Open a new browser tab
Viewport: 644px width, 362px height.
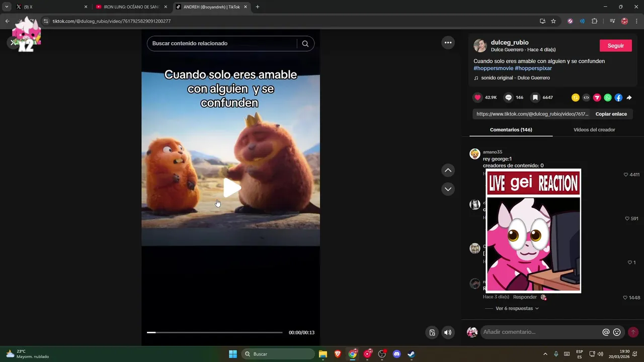[257, 7]
